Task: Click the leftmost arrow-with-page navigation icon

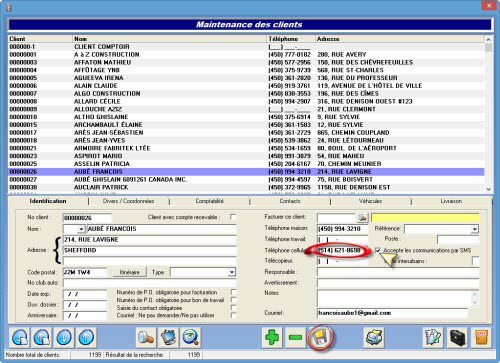Action: (x=20, y=337)
